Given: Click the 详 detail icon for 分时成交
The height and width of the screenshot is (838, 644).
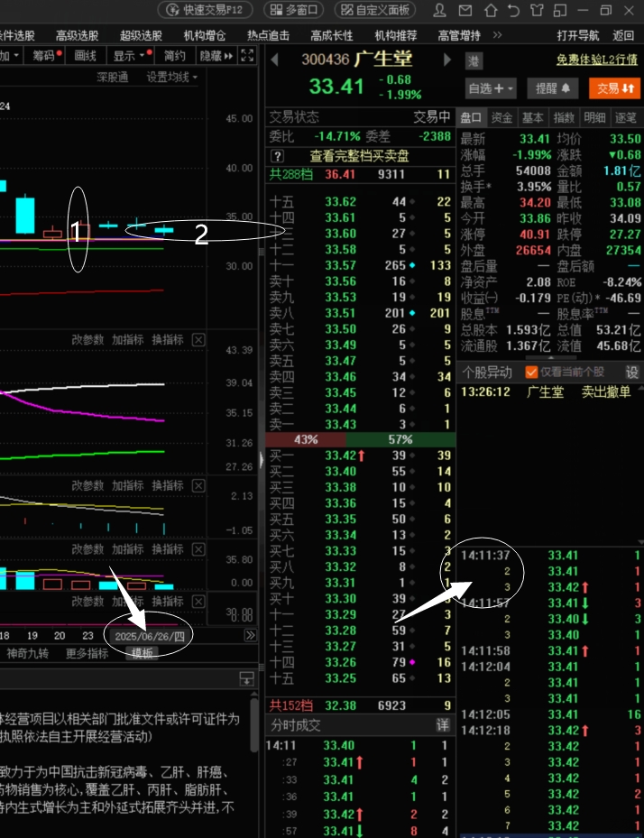Looking at the screenshot, I should (443, 724).
